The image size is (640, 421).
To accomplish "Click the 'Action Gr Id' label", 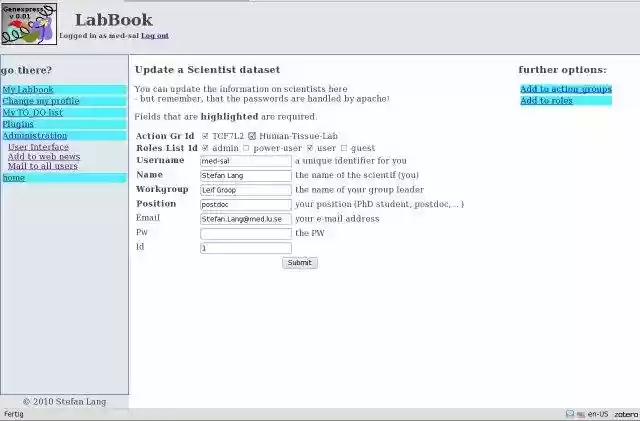I will pos(165,136).
